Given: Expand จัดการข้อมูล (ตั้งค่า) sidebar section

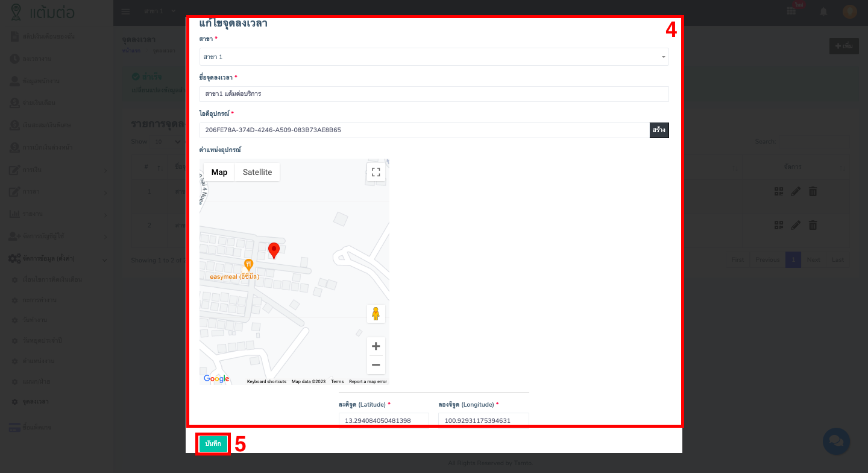Looking at the screenshot, I should tap(57, 258).
